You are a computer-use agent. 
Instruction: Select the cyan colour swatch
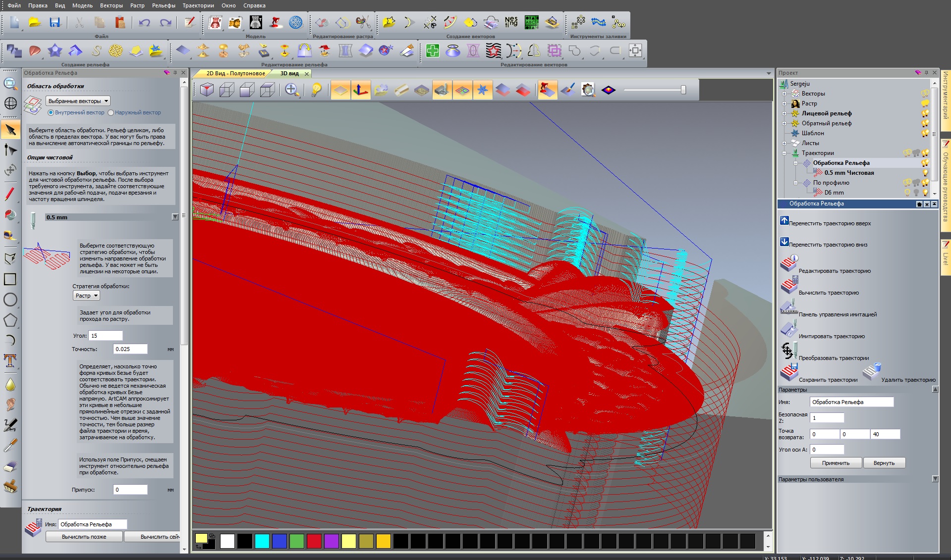click(262, 541)
